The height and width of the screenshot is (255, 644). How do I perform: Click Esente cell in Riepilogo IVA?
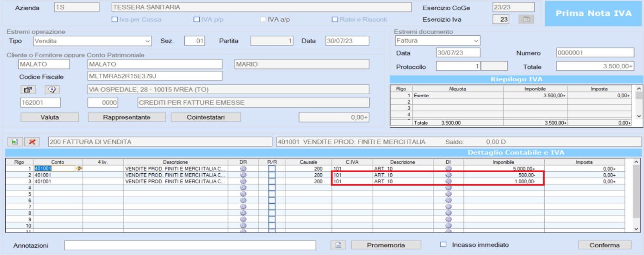tap(458, 96)
